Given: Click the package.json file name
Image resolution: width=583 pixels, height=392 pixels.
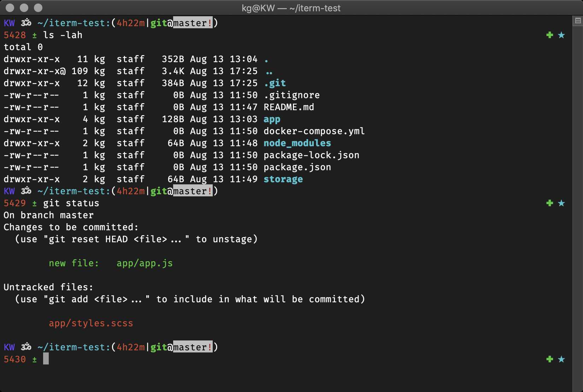Looking at the screenshot, I should 298,167.
